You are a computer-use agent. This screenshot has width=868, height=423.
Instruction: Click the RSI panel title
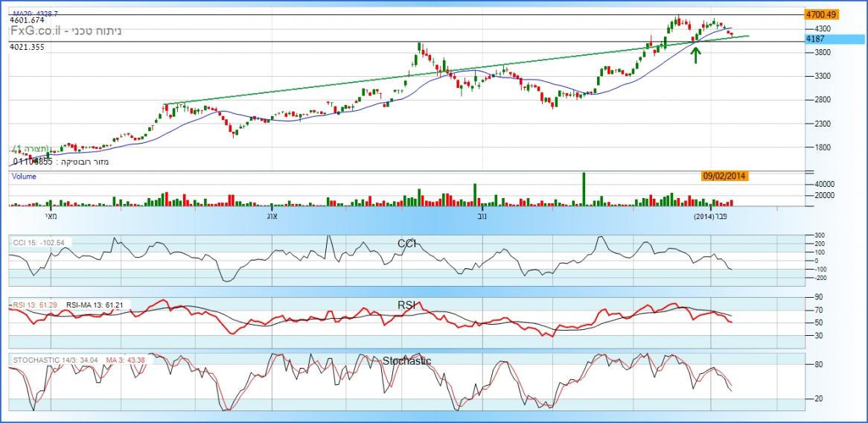point(407,304)
